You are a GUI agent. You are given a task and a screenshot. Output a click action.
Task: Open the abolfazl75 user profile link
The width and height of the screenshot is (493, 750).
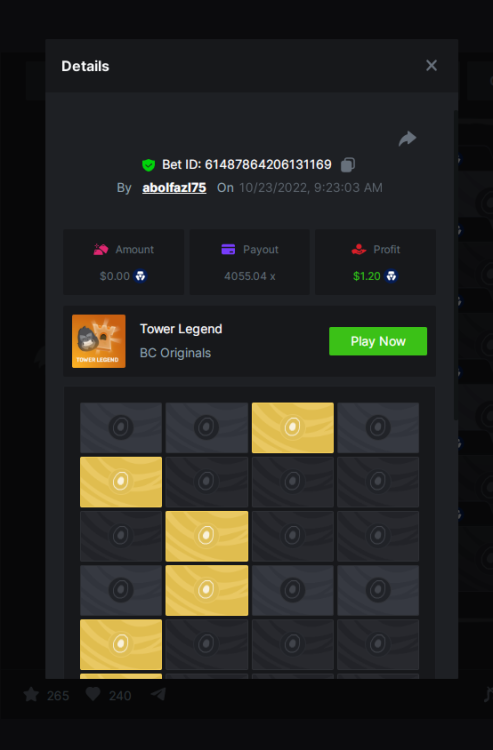point(174,188)
